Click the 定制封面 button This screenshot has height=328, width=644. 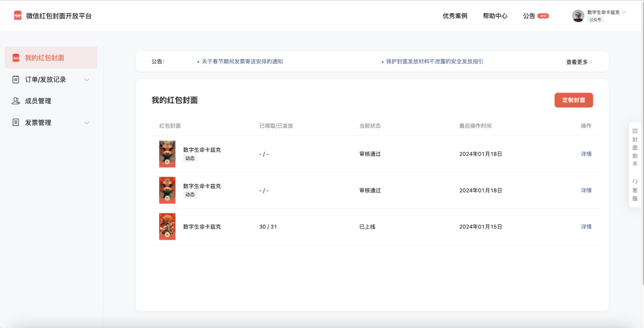coord(574,100)
